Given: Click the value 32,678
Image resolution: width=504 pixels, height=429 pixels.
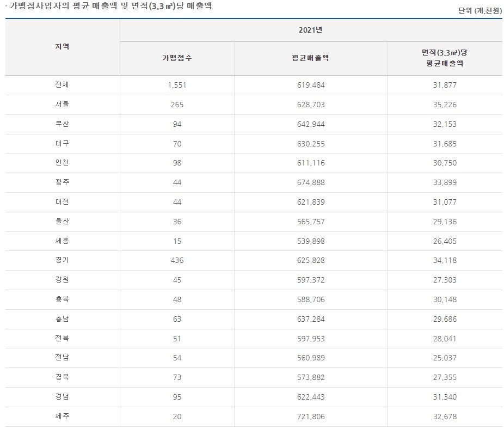Looking at the screenshot, I should [445, 417].
